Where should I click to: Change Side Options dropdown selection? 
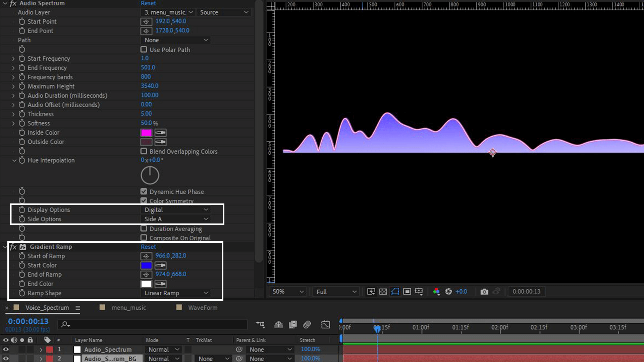[176, 219]
